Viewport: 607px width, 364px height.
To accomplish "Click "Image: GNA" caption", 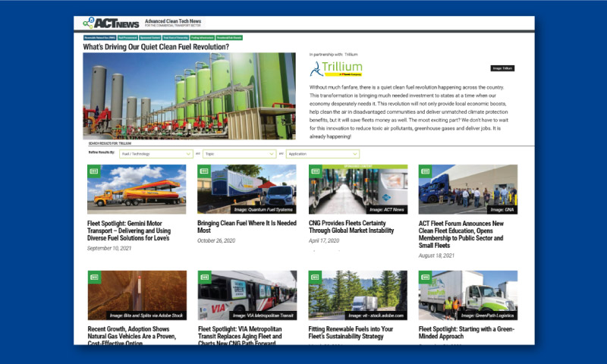I will pos(502,209).
